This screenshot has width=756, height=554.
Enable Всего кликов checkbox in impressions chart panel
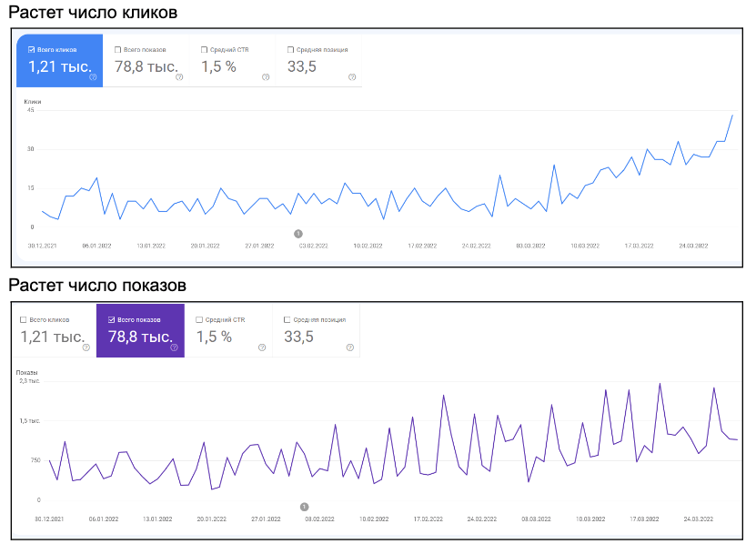(25, 320)
